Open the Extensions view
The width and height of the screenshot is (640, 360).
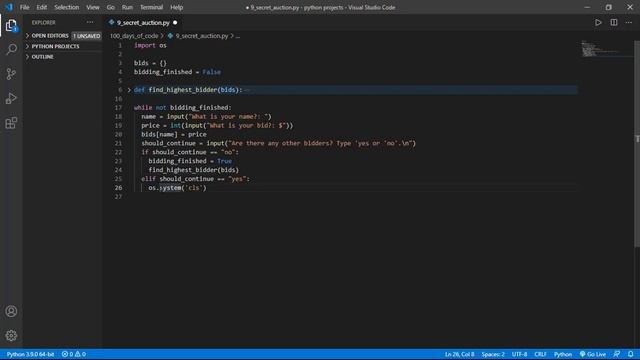(11, 123)
